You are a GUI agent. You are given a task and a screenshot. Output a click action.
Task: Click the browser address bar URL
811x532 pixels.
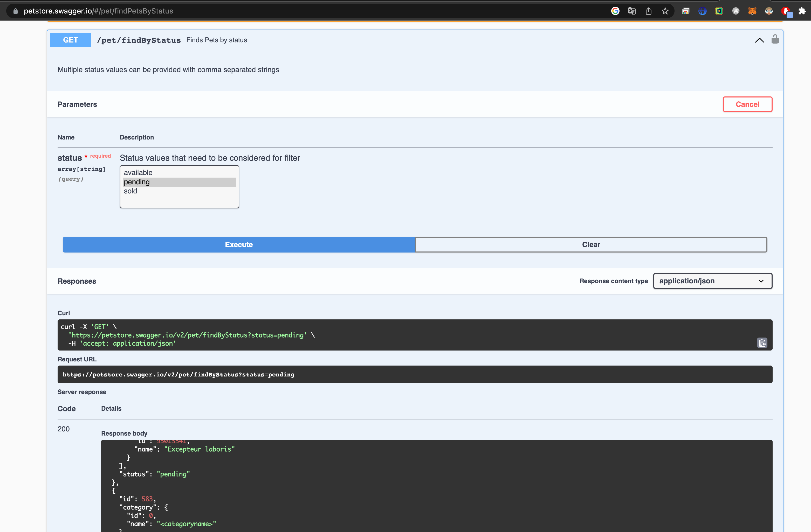pyautogui.click(x=99, y=11)
